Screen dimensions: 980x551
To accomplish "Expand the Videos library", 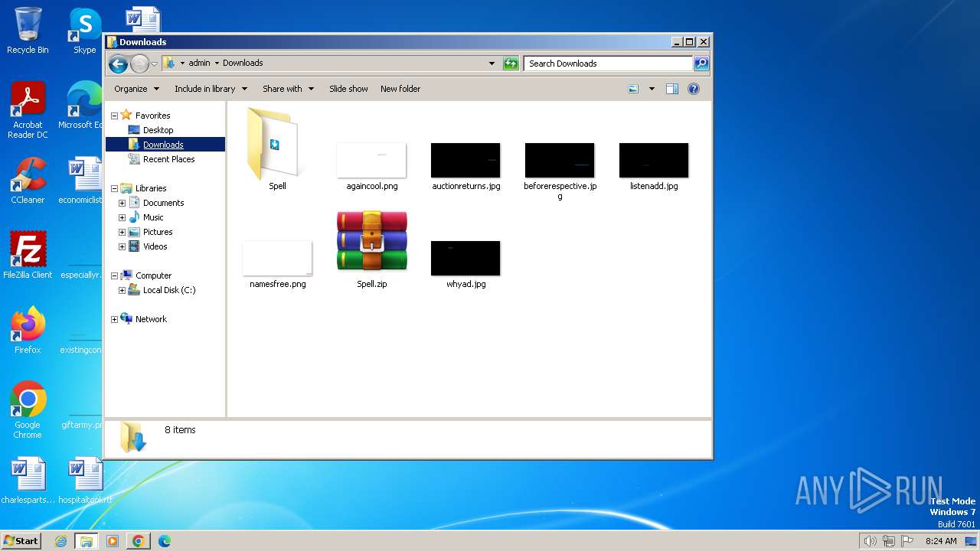I will 122,246.
